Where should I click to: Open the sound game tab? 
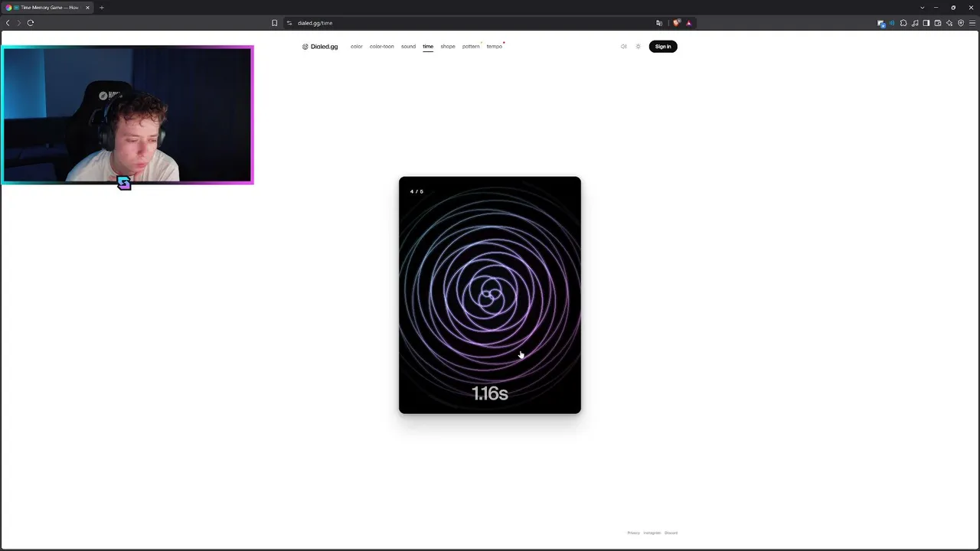tap(408, 47)
